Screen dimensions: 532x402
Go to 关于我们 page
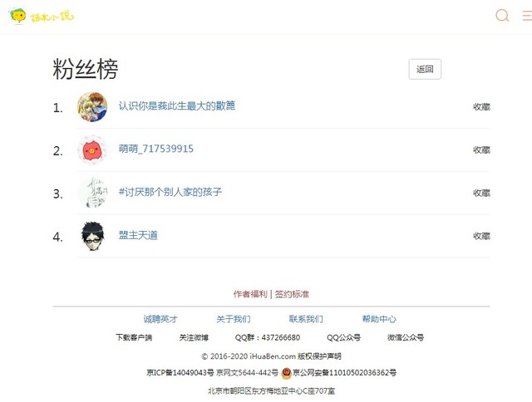pos(234,319)
